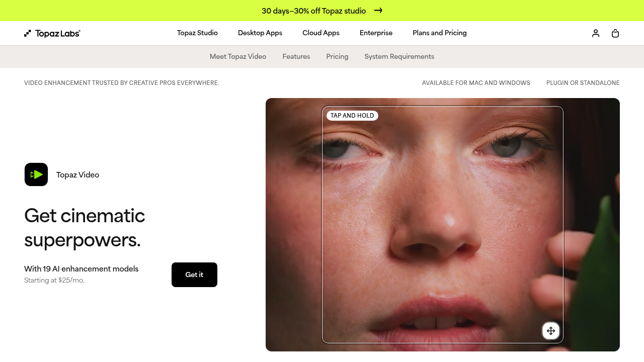Open the Pricing sub-navigation tab
The height and width of the screenshot is (362, 644).
337,57
